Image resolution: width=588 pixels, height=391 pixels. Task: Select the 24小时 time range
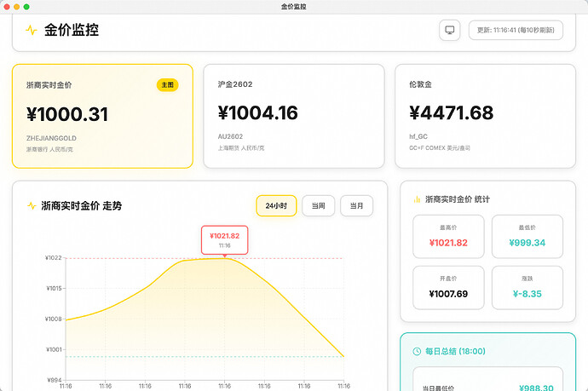pos(276,205)
